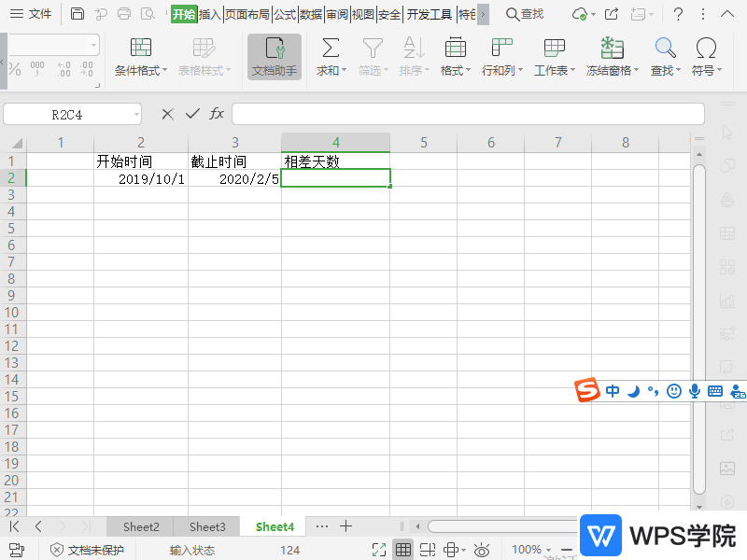Click the cancel X icon in formula bar
747x560 pixels.
tap(167, 114)
